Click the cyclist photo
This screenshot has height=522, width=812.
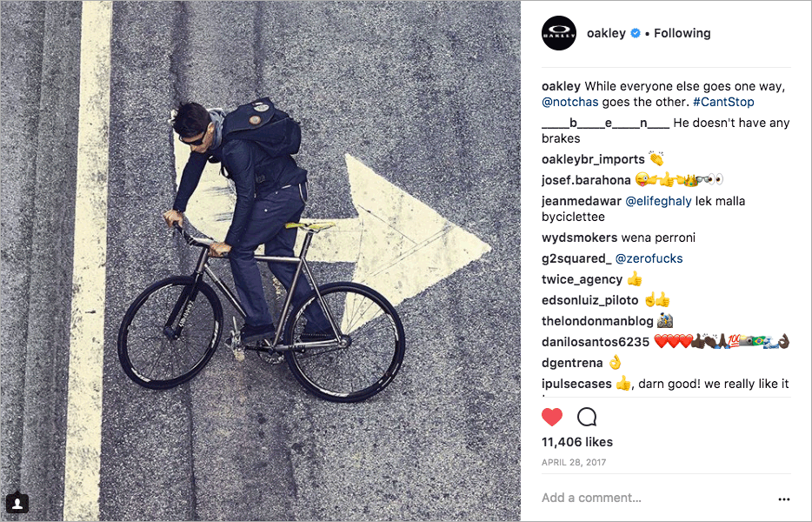coord(261,261)
